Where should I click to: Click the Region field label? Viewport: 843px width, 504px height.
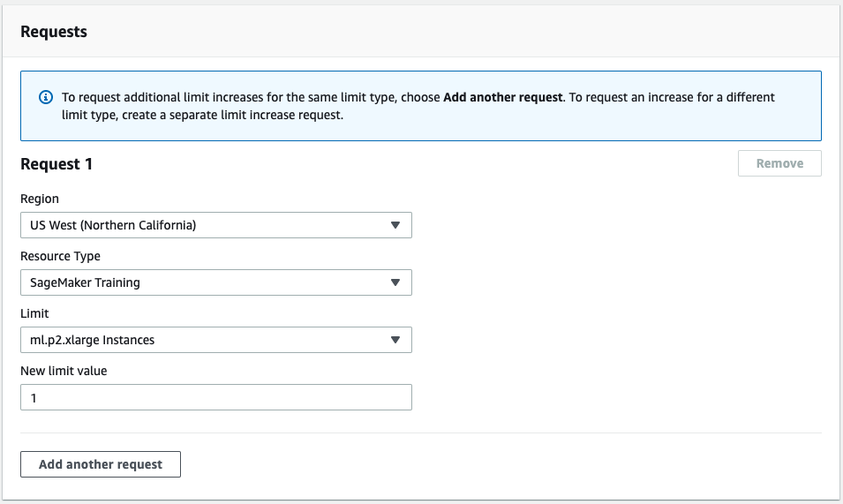(40, 199)
